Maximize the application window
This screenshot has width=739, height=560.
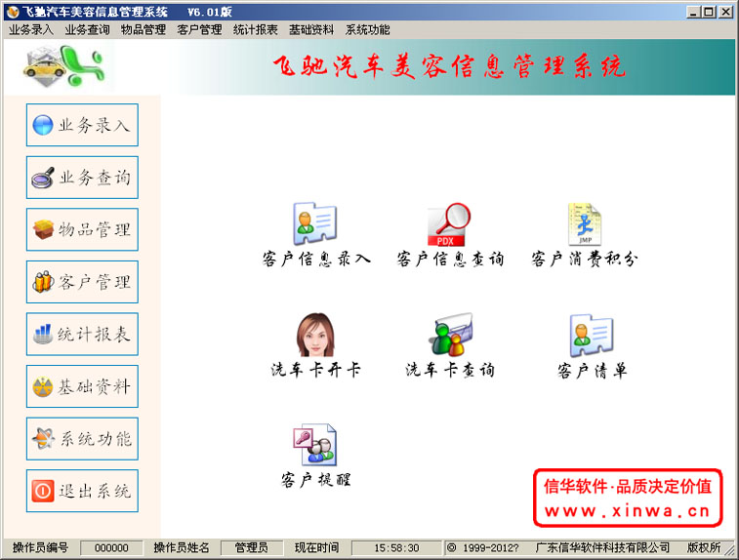[709, 13]
